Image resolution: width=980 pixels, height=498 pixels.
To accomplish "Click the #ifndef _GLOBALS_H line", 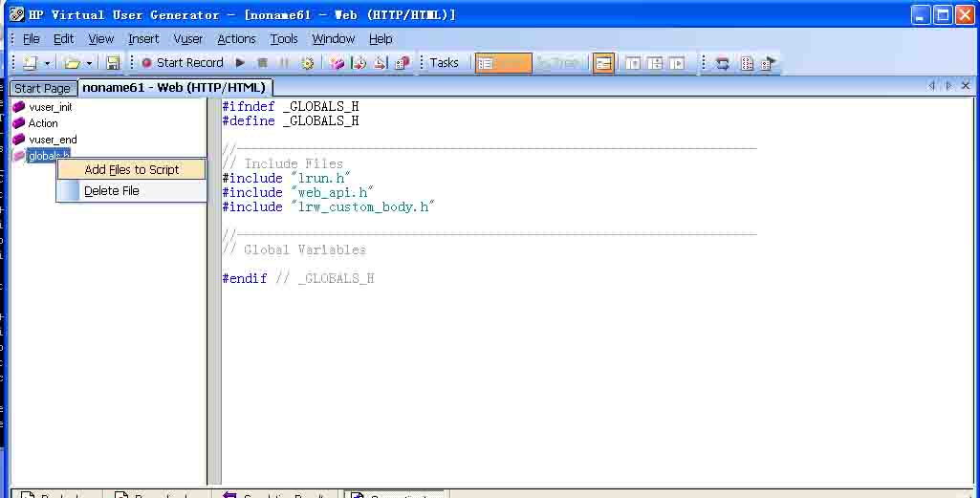I will click(291, 107).
